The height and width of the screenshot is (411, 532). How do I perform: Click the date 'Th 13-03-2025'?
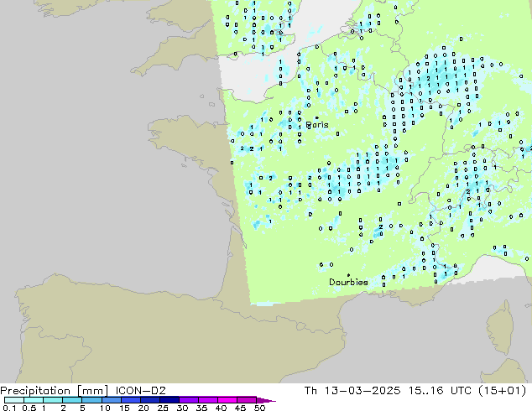point(352,391)
